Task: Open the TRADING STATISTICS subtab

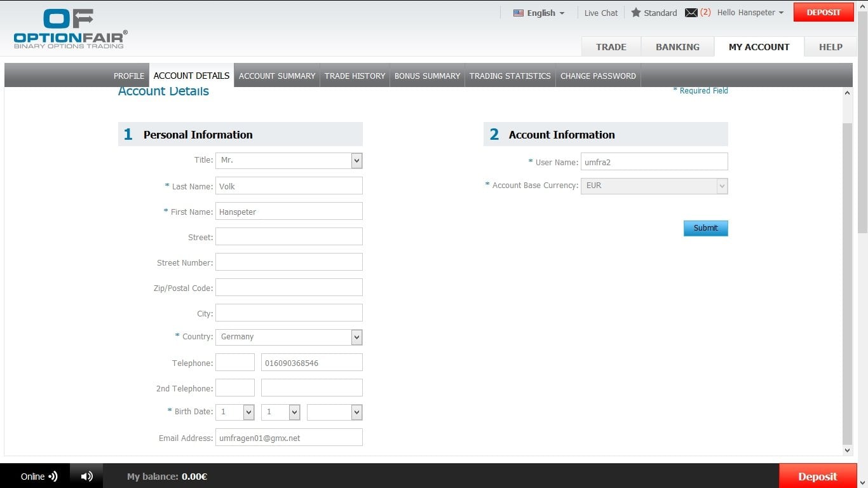Action: (x=510, y=76)
